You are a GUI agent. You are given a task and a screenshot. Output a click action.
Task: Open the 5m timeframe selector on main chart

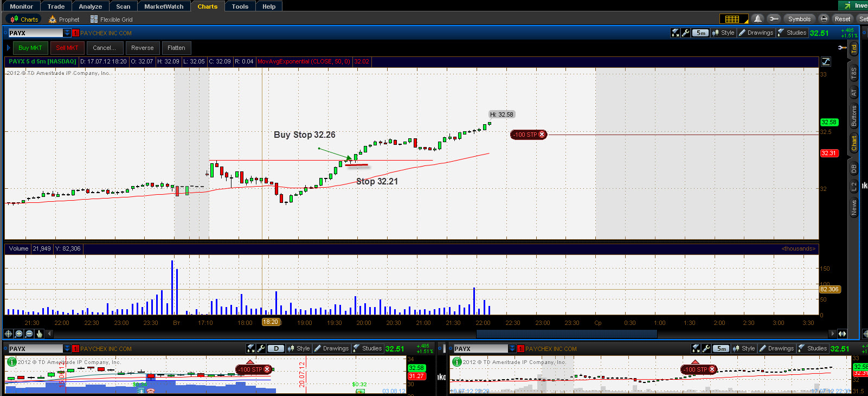coord(701,33)
